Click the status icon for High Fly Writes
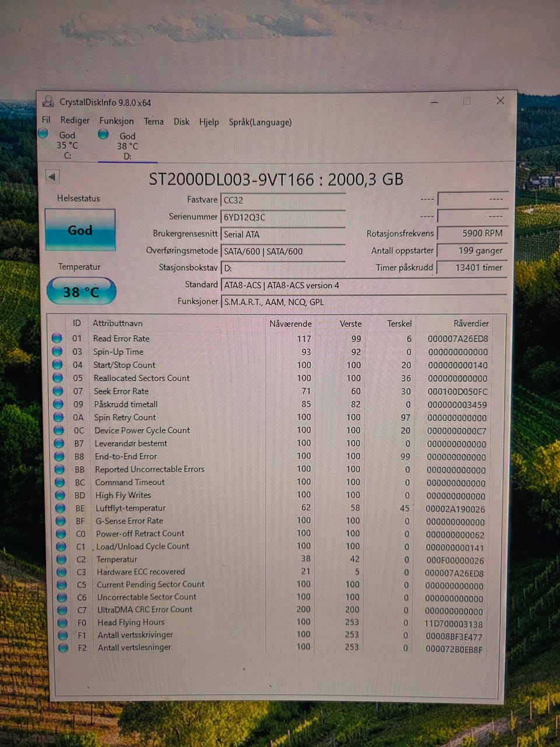This screenshot has width=560, height=747. (60, 495)
